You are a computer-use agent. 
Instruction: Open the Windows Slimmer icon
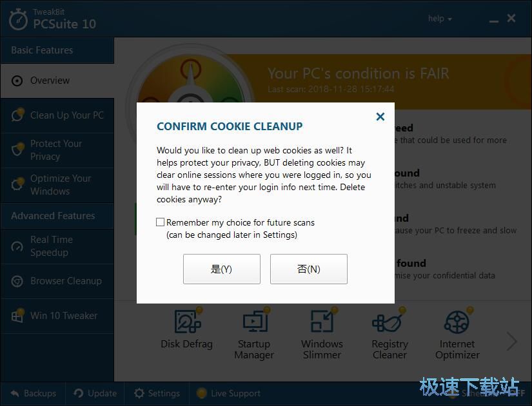tap(322, 321)
